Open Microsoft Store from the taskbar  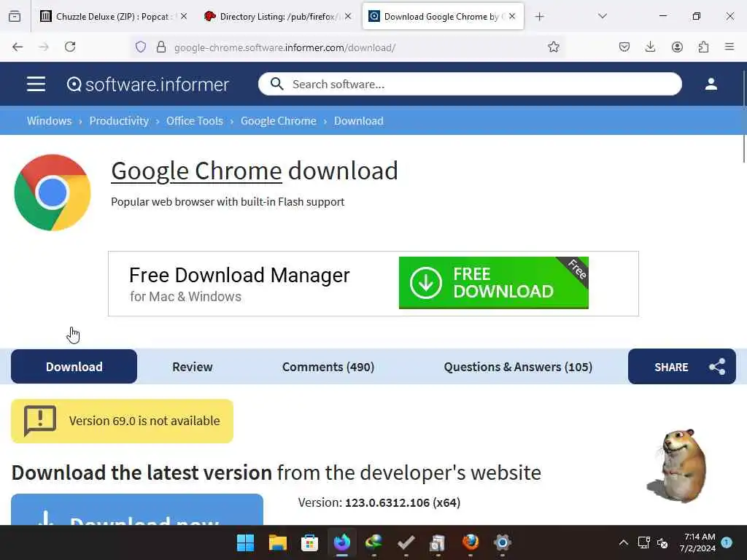pyautogui.click(x=309, y=542)
